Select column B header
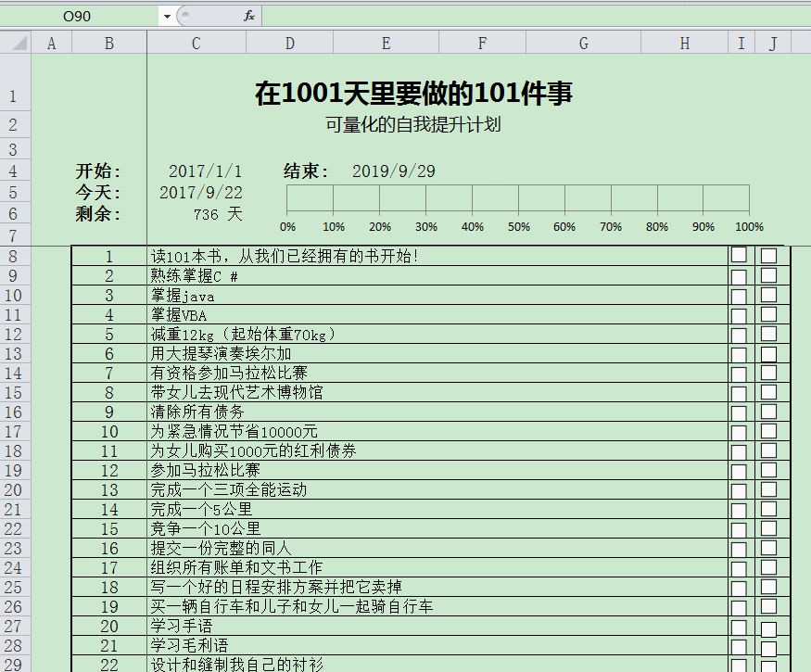Viewport: 811px width, 672px height. point(109,43)
